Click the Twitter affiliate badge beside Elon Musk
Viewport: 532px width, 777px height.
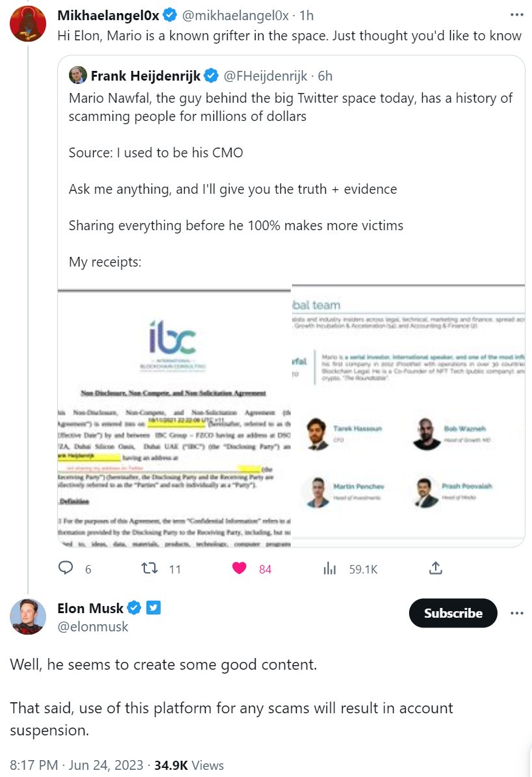click(153, 608)
